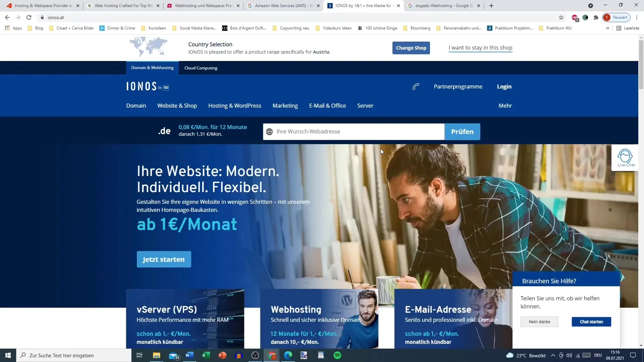The image size is (644, 362).
Task: Open Spotify from the taskbar
Action: 337,355
